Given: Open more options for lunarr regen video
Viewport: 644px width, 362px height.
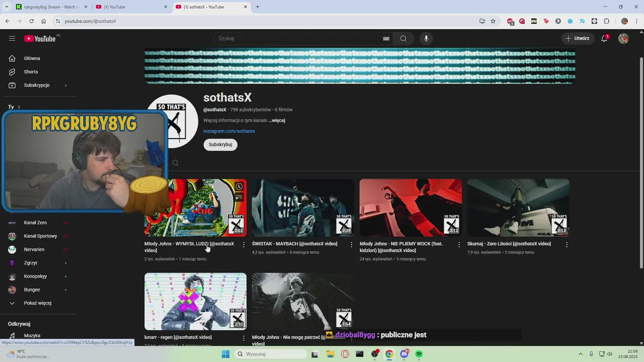Looking at the screenshot, I should tap(244, 338).
